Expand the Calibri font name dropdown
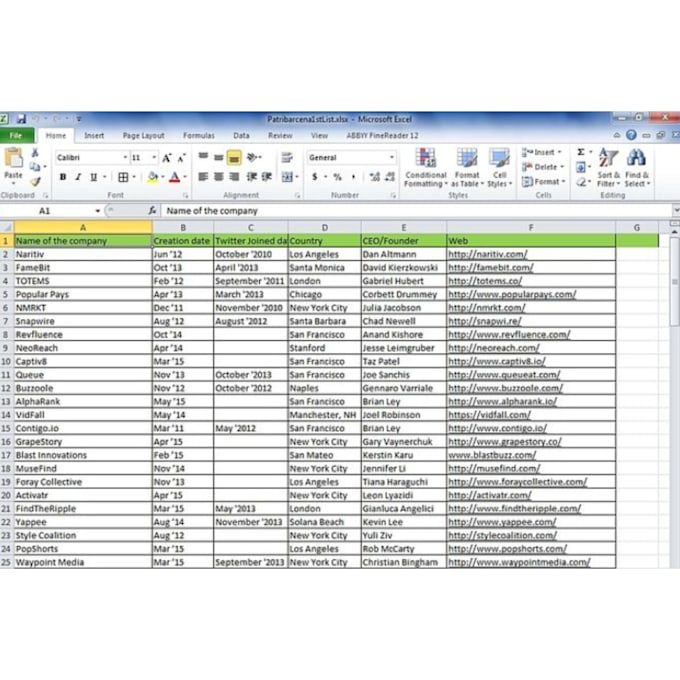680x680 pixels. pos(125,157)
